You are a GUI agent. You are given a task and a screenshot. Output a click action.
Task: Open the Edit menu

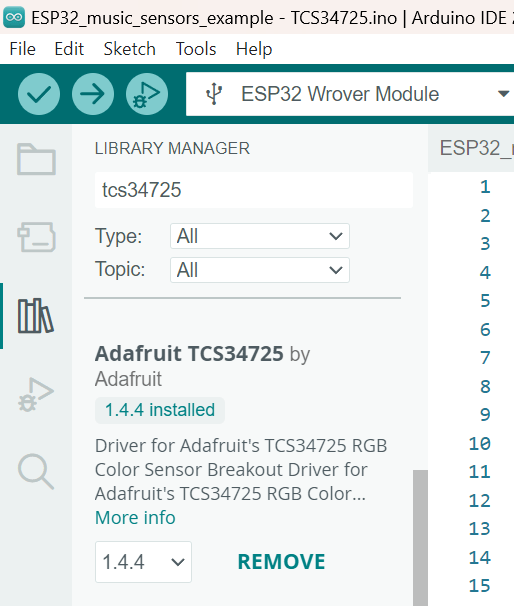point(69,49)
